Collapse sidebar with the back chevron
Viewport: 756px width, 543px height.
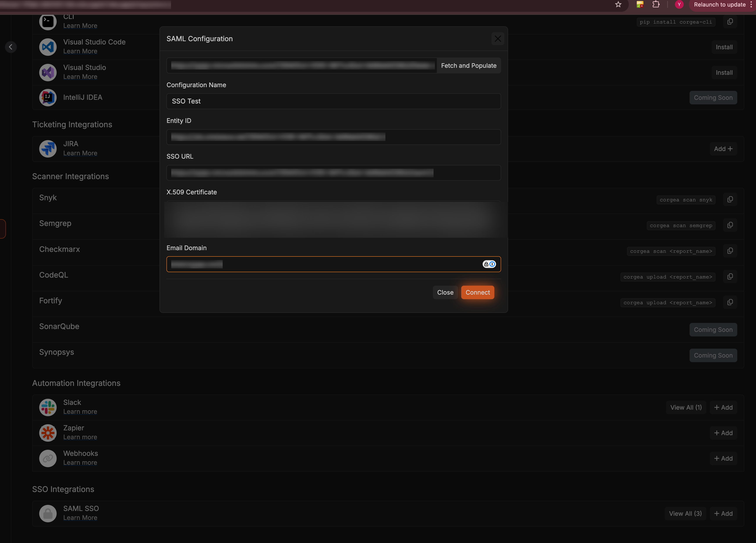(11, 47)
